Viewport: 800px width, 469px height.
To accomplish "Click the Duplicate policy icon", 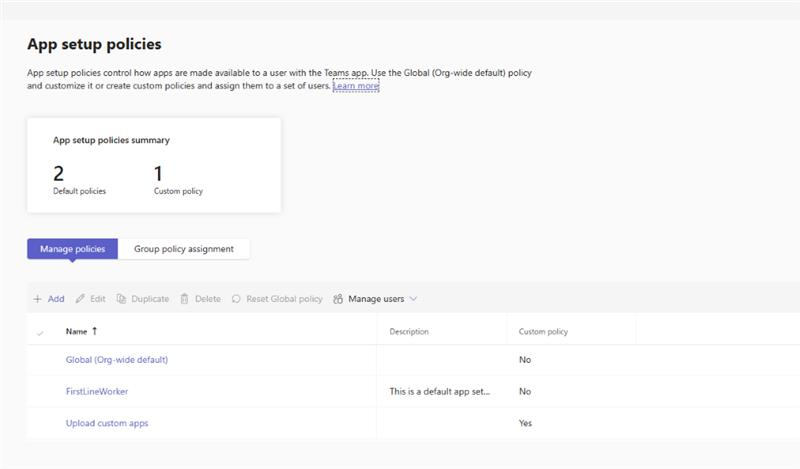I will 121,299.
